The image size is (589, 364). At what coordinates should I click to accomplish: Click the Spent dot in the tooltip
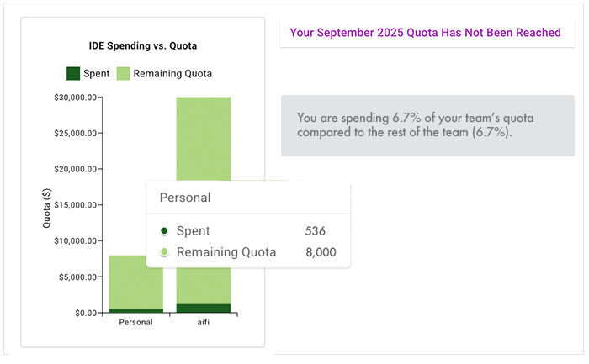click(165, 231)
